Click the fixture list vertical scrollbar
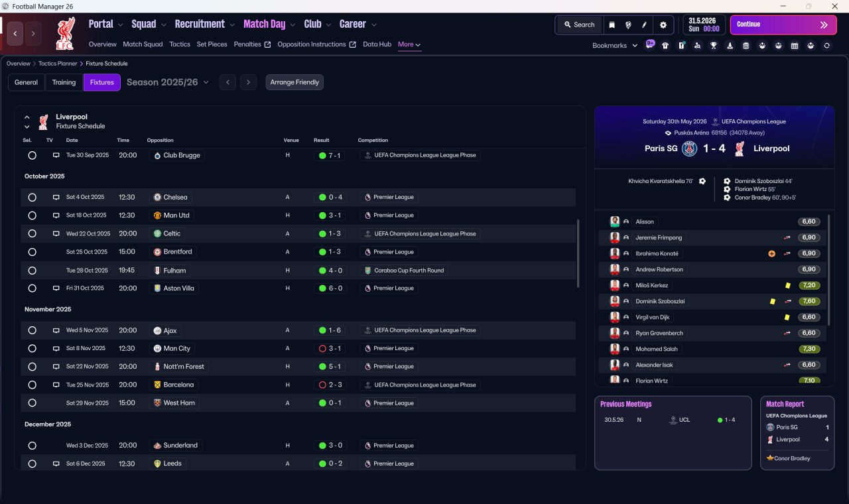This screenshot has height=504, width=849. (579, 253)
